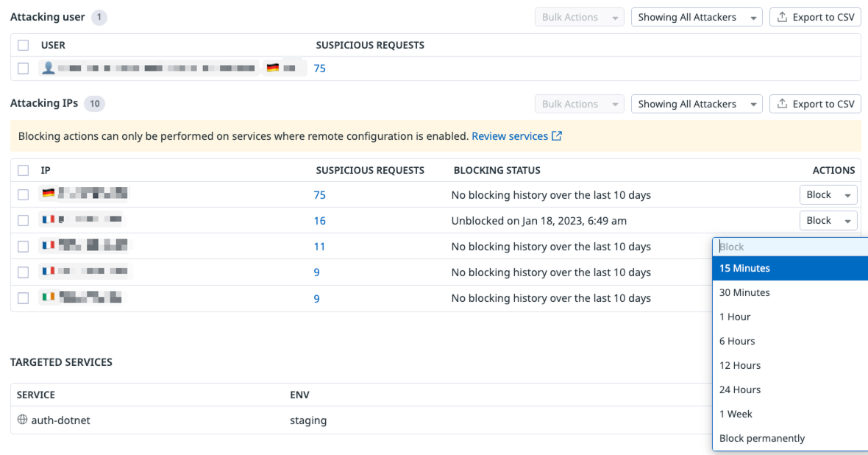Viewport: 868px width, 455px height.
Task: Click the German flag in the attacking user row
Action: [273, 68]
